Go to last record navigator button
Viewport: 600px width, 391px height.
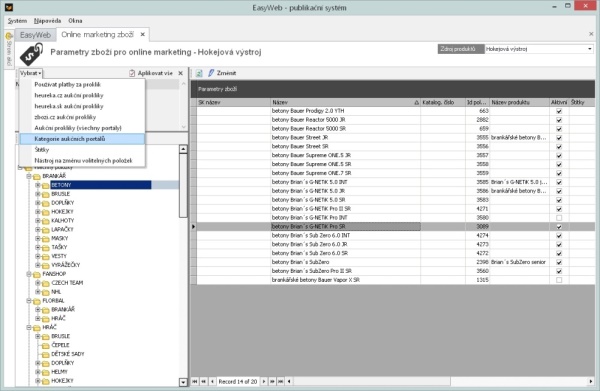pyautogui.click(x=281, y=381)
